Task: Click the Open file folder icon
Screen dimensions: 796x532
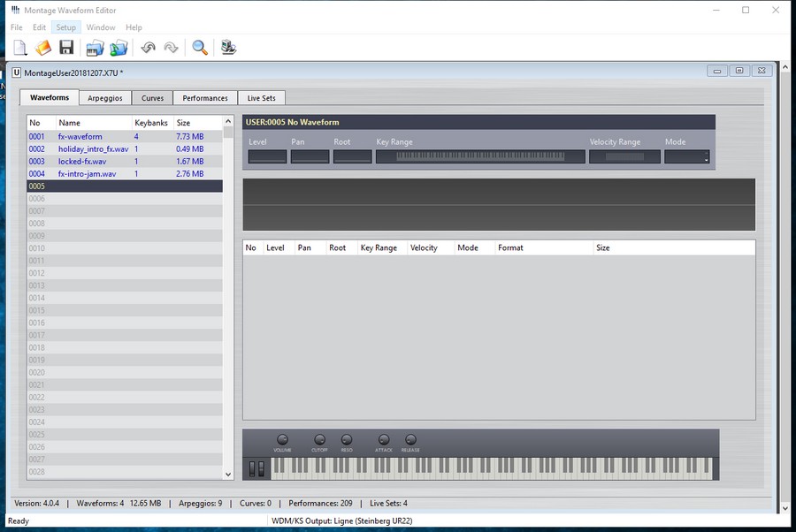Action: [x=42, y=48]
